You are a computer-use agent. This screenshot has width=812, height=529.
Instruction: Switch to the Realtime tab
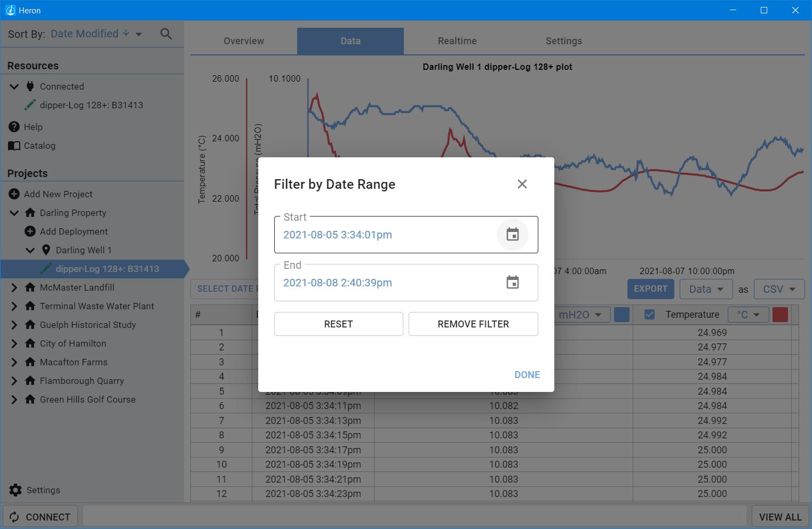(x=457, y=41)
